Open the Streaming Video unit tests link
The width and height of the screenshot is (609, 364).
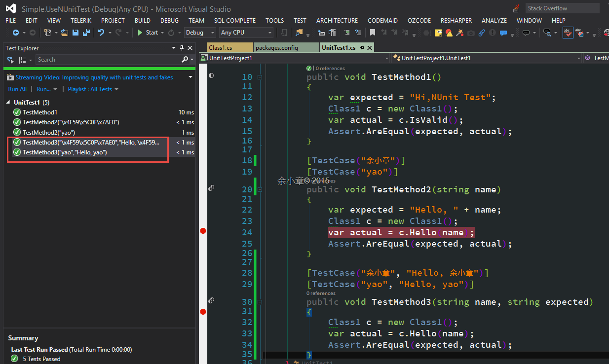tap(94, 77)
